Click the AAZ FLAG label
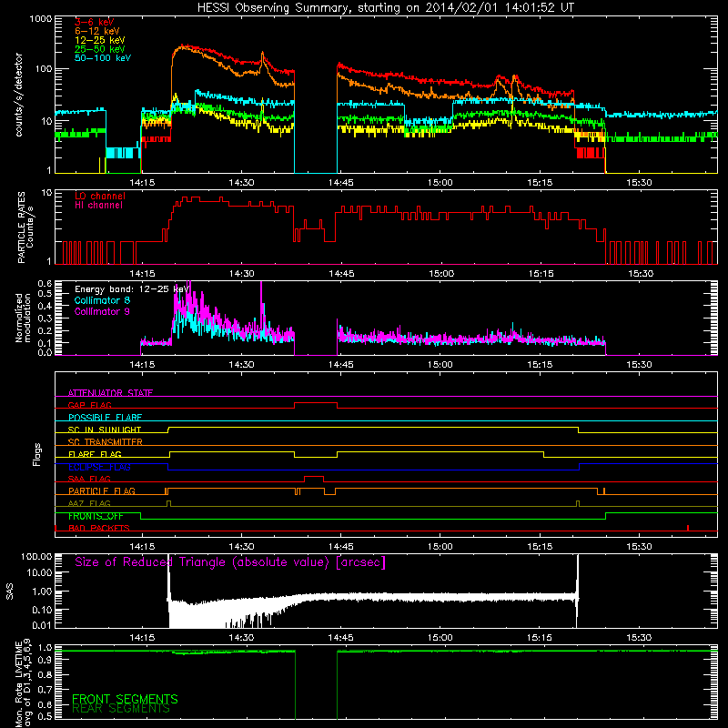Screen dimensions: 728x728 click(x=89, y=503)
